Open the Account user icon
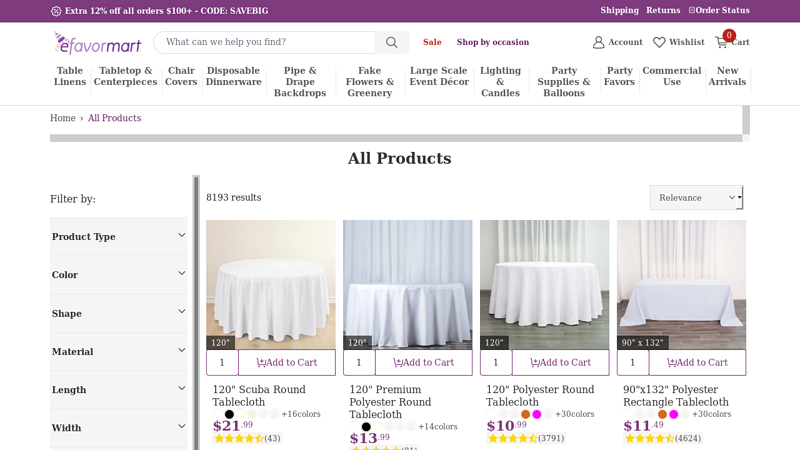The width and height of the screenshot is (800, 450). tap(598, 42)
